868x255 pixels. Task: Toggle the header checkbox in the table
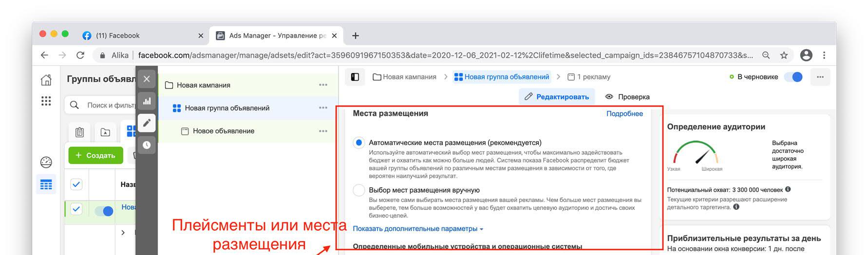pos(76,184)
